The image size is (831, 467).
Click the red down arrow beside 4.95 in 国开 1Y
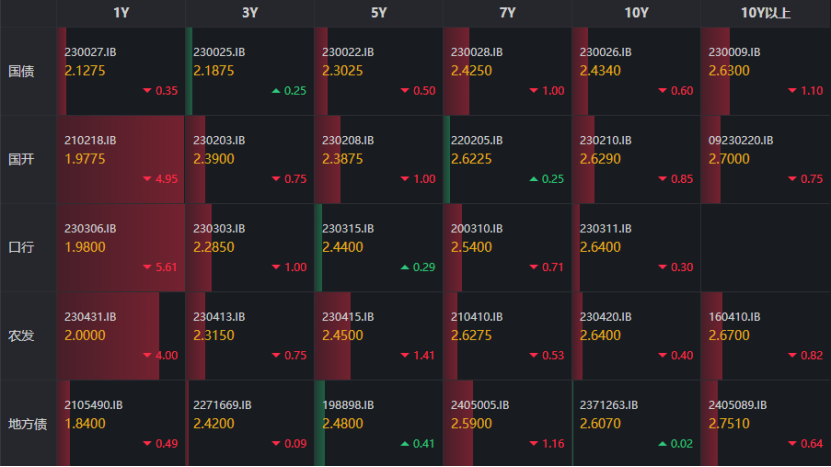(x=148, y=179)
